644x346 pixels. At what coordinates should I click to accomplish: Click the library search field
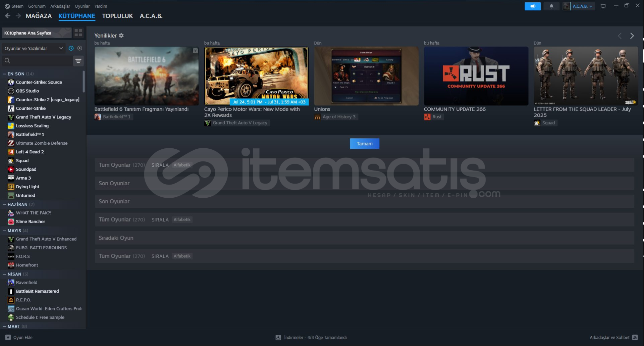37,61
